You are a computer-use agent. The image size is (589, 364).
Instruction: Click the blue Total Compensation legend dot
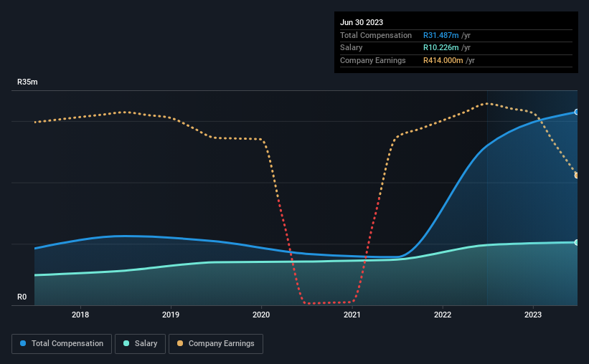[x=23, y=343]
